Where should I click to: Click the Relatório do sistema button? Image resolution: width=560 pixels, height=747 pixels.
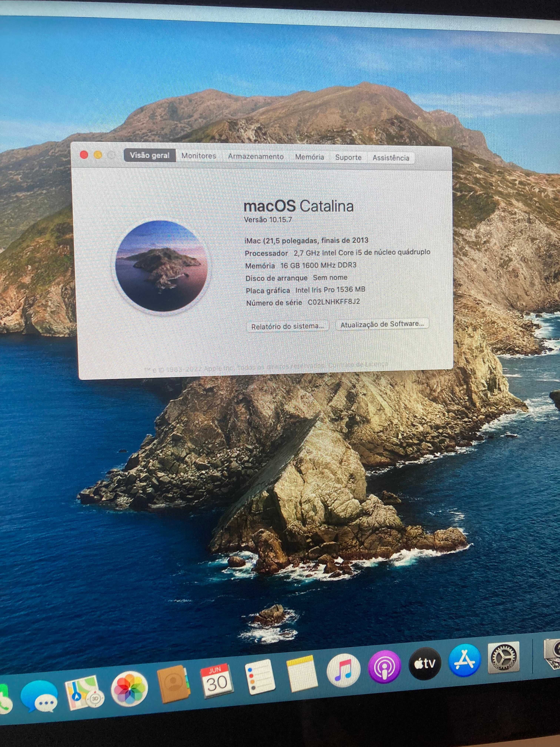(x=287, y=326)
